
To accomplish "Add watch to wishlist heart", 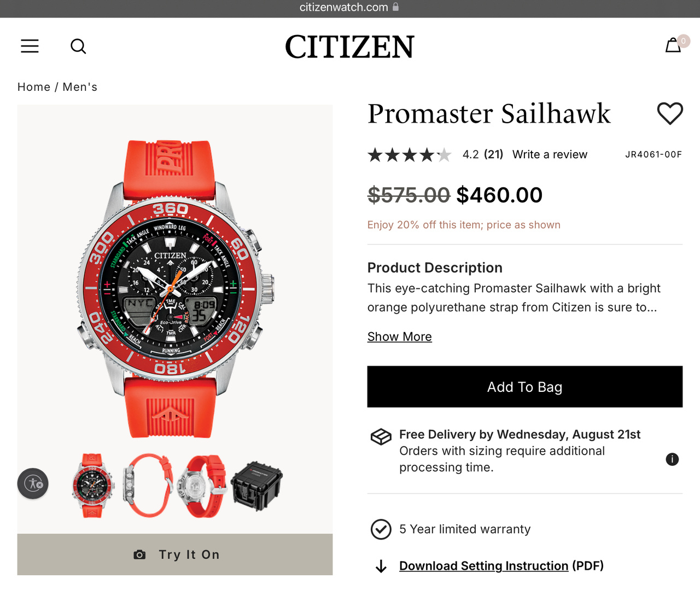I will 670,113.
